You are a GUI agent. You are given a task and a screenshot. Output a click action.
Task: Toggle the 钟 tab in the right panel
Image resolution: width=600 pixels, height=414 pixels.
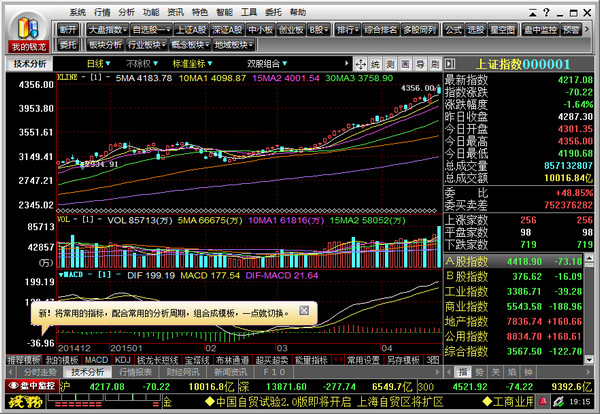coord(529,372)
